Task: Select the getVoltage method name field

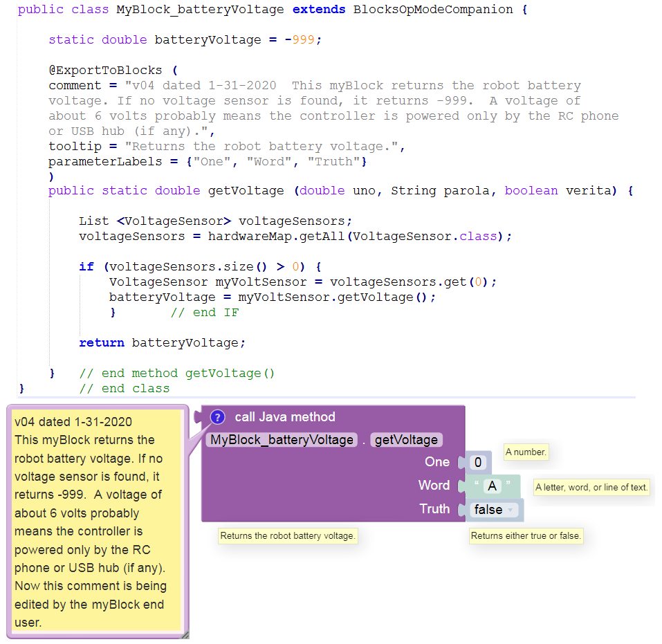Action: [406, 440]
